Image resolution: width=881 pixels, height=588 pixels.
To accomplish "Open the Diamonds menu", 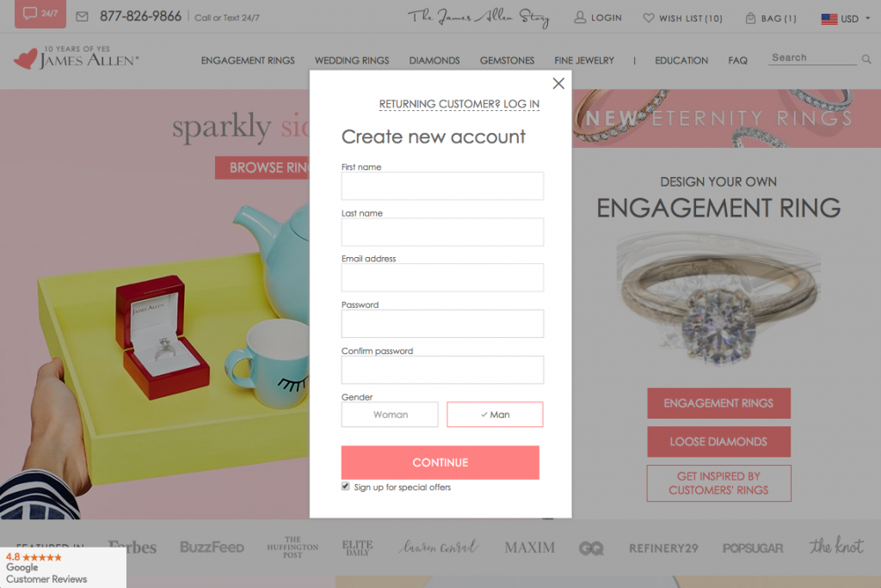I will click(434, 60).
